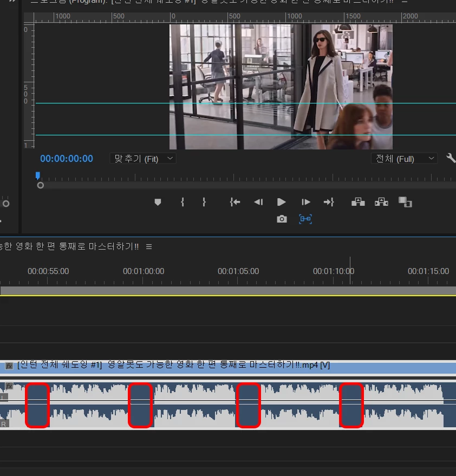The image size is (456, 476).
Task: Click the left panel scroll handle circle
Action: pos(6,204)
